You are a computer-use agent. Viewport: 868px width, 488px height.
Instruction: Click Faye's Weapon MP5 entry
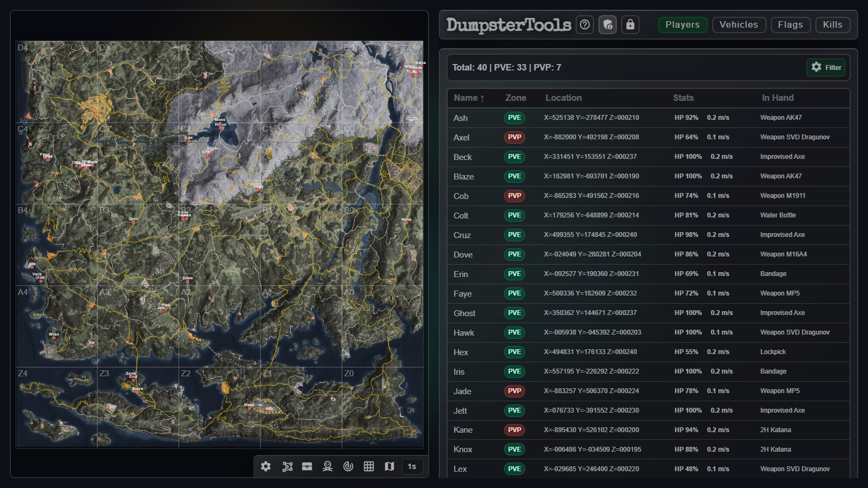(x=780, y=293)
